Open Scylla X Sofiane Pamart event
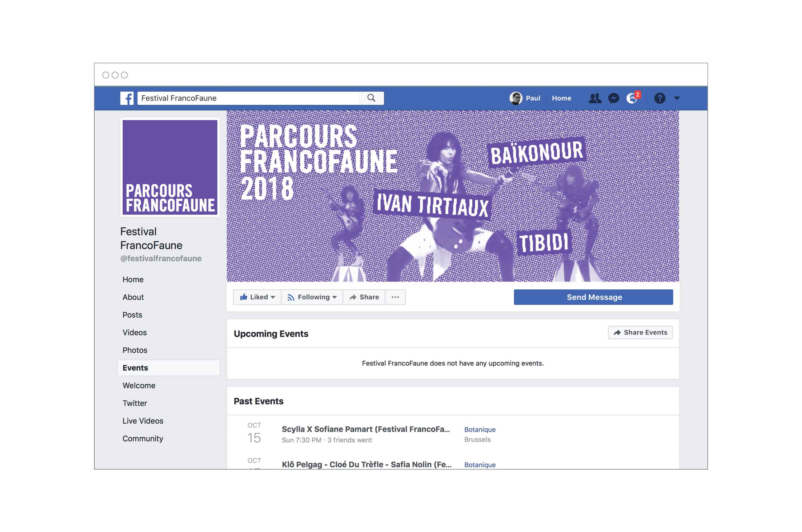802x532 pixels. tap(366, 429)
